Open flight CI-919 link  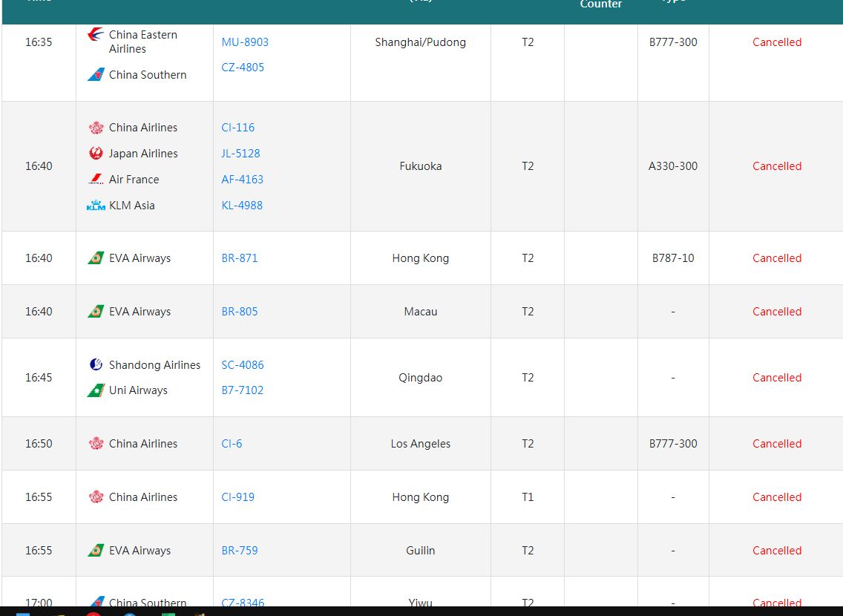(x=237, y=497)
